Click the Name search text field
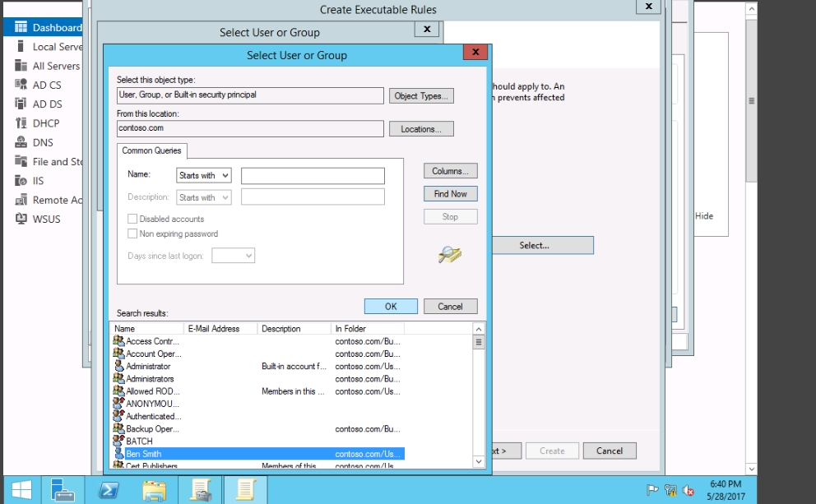The width and height of the screenshot is (816, 504). tap(313, 176)
